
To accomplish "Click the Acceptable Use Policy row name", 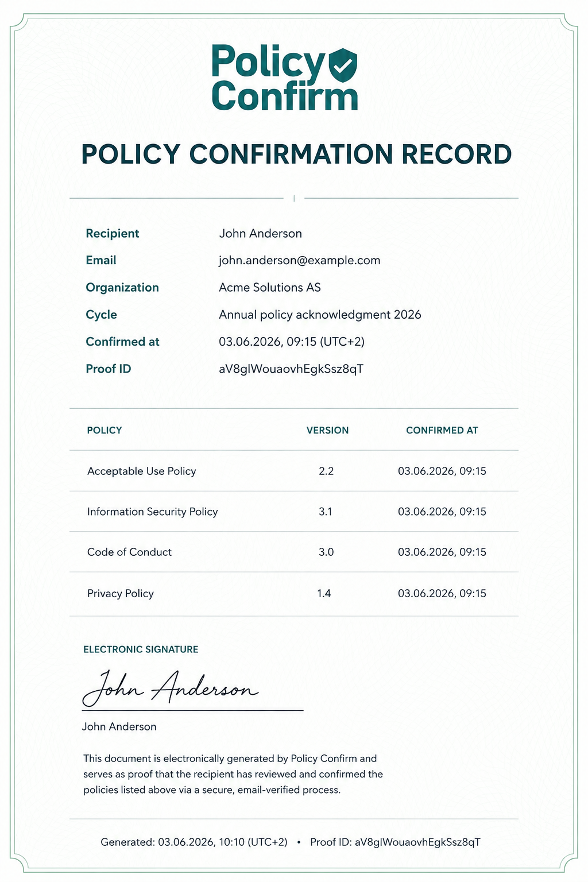I will tap(142, 471).
